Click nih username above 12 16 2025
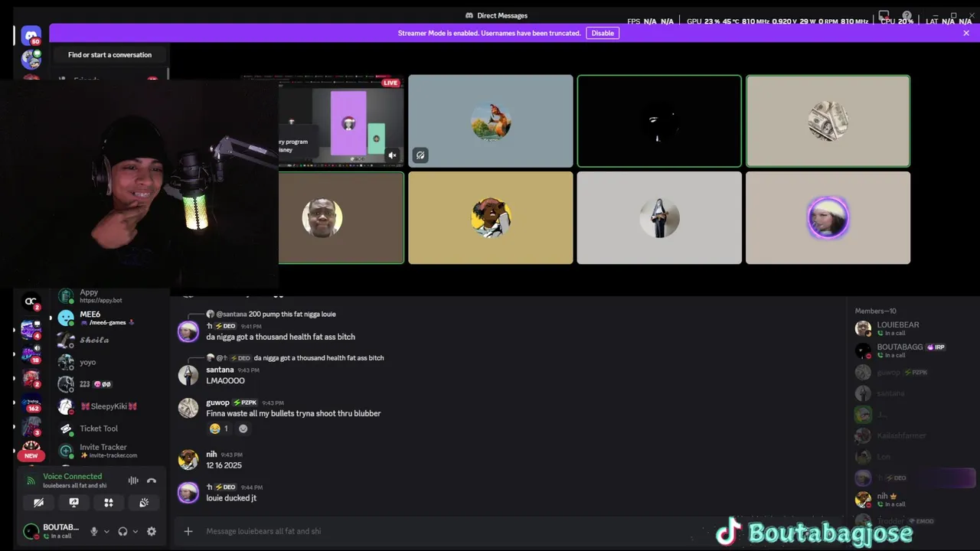This screenshot has height=551, width=980. 211,455
